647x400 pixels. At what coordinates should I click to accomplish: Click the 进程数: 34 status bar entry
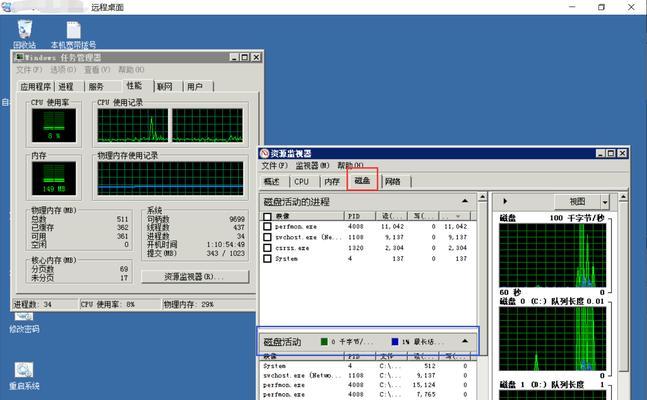(x=45, y=305)
